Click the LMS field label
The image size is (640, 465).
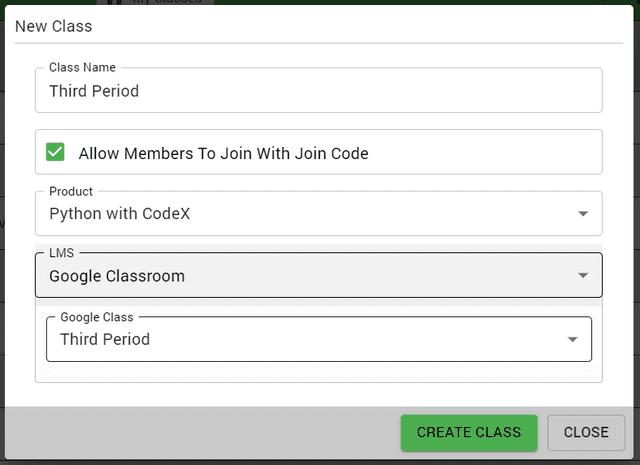[61, 254]
